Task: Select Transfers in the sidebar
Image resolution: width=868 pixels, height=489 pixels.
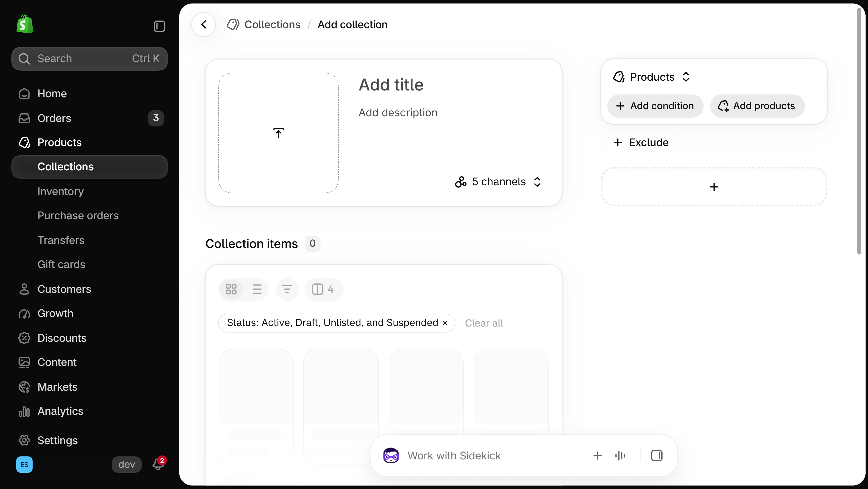Action: [89, 240]
